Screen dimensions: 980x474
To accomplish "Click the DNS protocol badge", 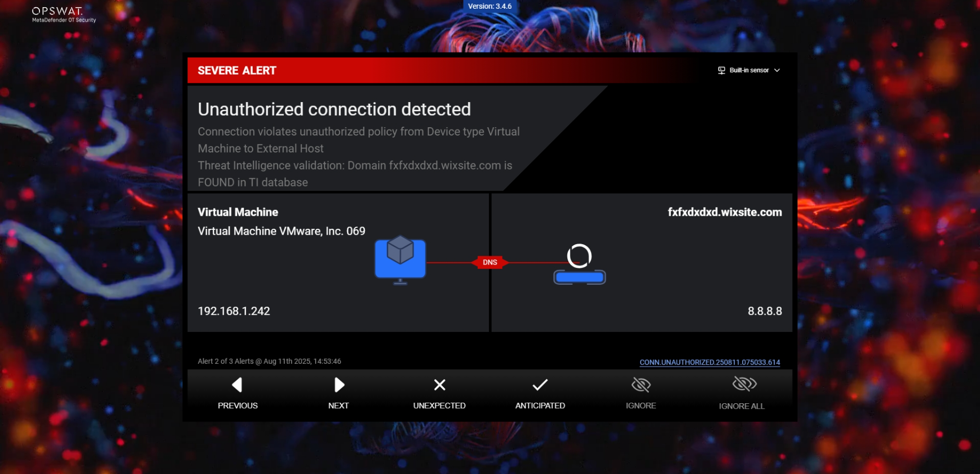I will pyautogui.click(x=490, y=262).
